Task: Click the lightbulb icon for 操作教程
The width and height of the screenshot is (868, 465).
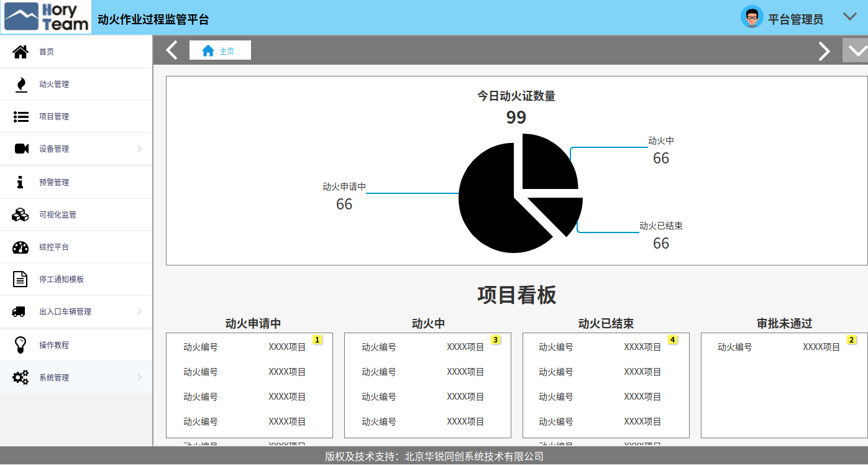Action: 21,345
